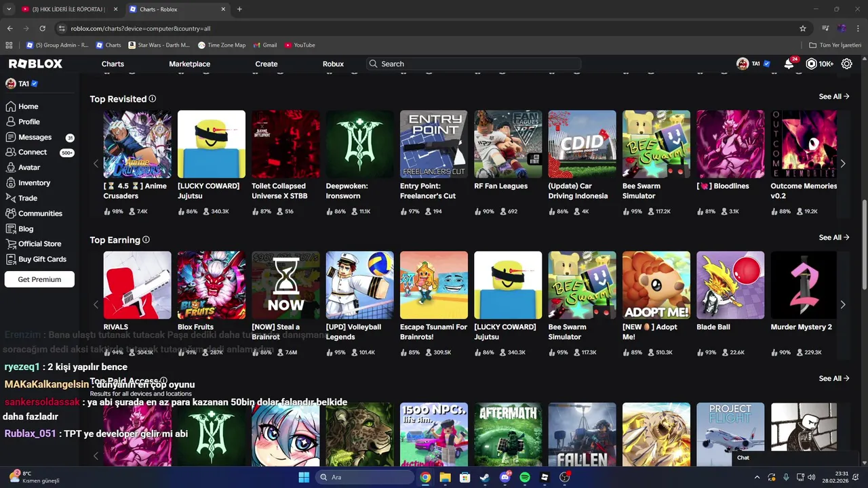Open Murder Mystery 2 thumbnail
Viewport: 868px width, 488px height.
(804, 285)
